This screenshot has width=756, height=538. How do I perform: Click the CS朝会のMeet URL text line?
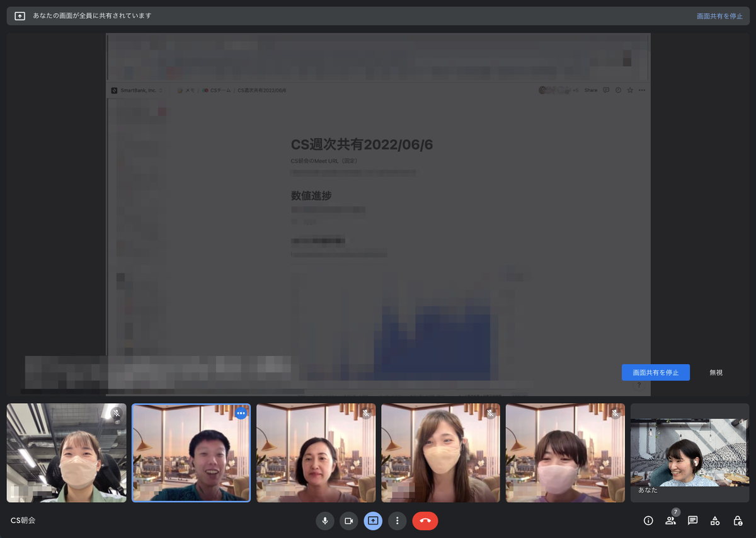click(x=324, y=161)
